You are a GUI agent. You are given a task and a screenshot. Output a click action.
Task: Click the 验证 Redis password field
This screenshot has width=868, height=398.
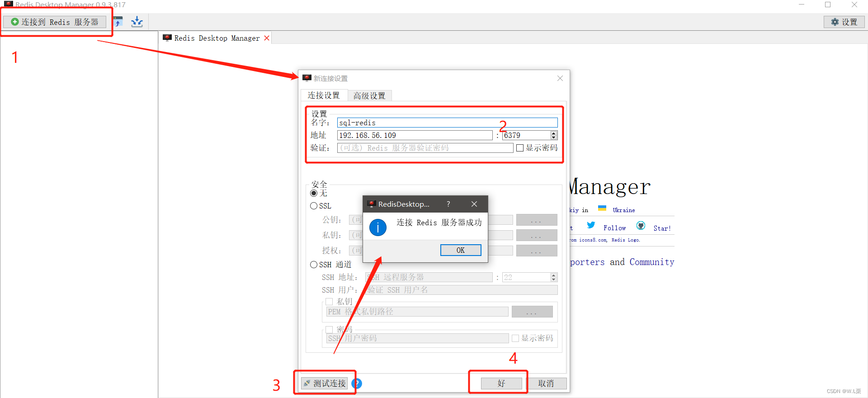coord(425,148)
